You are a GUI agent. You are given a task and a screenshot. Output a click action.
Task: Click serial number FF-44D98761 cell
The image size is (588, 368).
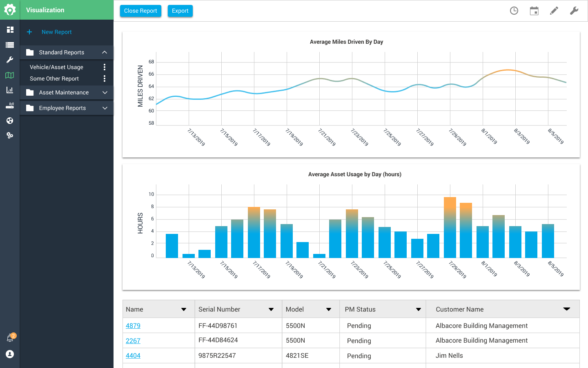238,325
